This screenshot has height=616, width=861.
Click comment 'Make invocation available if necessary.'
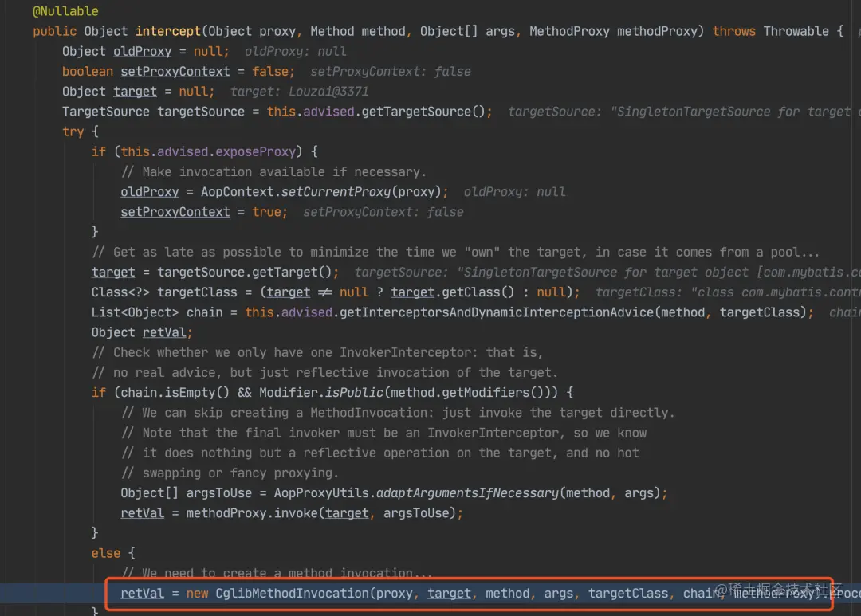(273, 172)
